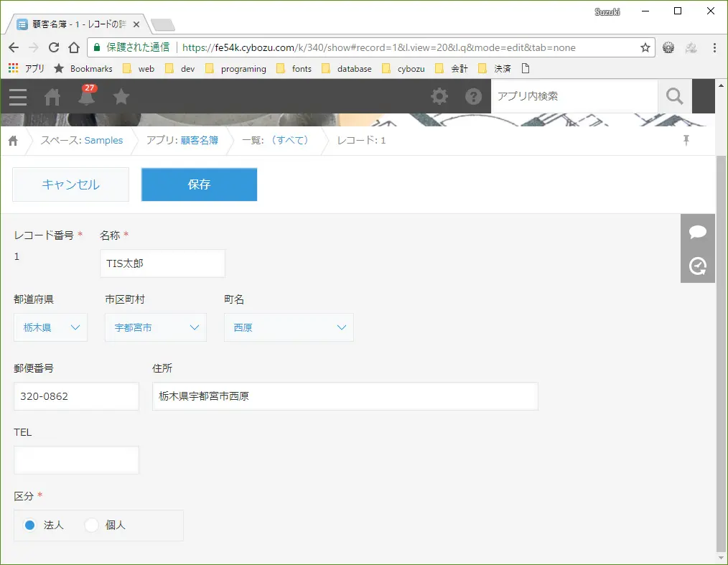This screenshot has width=728, height=565.
Task: Open the help question mark icon
Action: pos(473,97)
